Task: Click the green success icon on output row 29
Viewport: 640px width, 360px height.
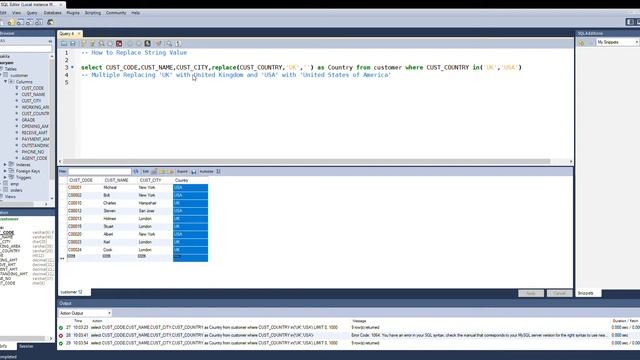Action: click(x=61, y=343)
